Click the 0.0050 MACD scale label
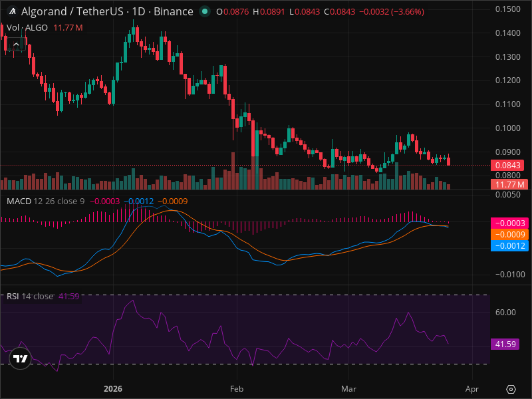The image size is (532, 399). 507,194
